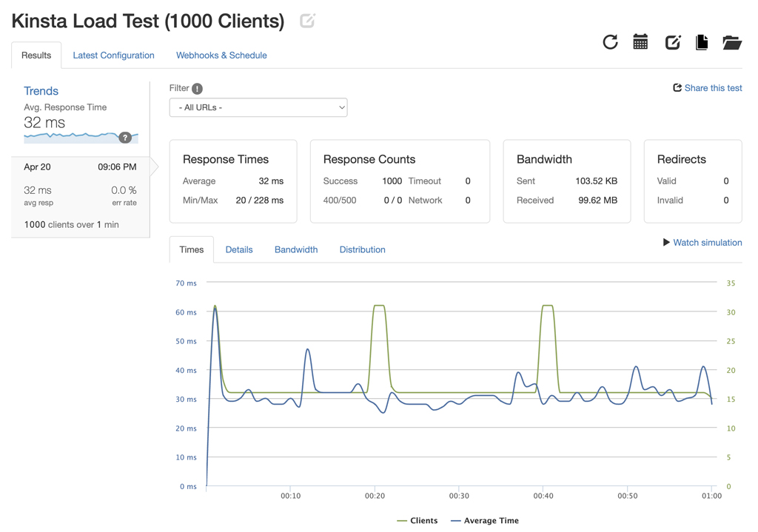Toggle Clients series in chart legend
Image resolution: width=758 pixels, height=532 pixels.
click(417, 520)
